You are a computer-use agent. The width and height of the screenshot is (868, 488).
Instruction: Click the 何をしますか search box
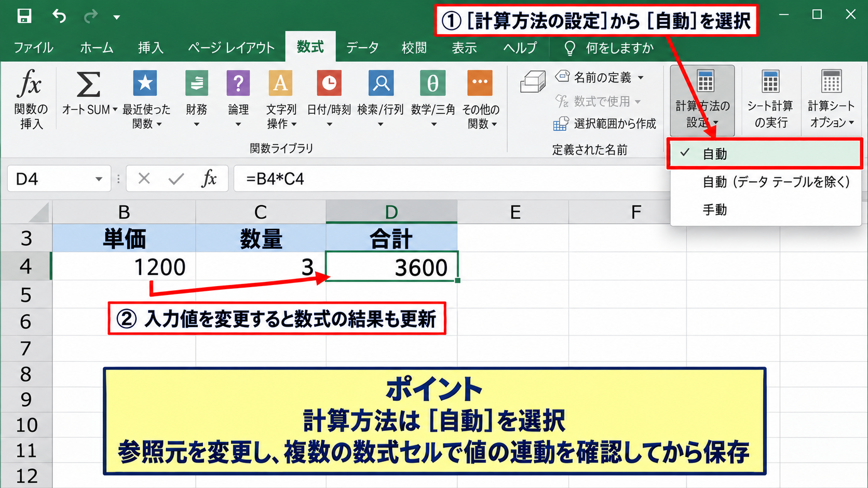[609, 48]
